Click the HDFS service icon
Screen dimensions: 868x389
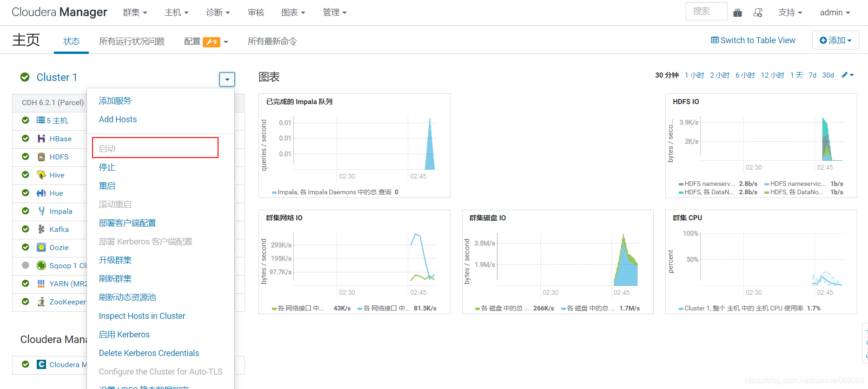(x=41, y=157)
